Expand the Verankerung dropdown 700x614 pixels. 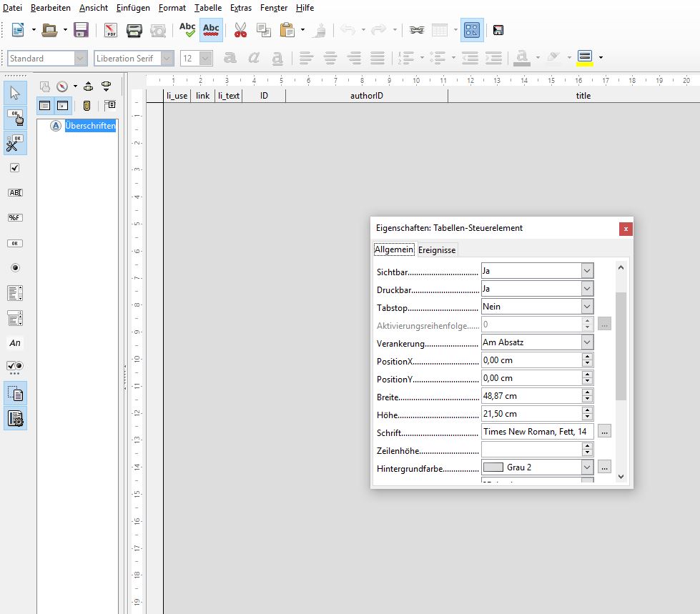587,342
